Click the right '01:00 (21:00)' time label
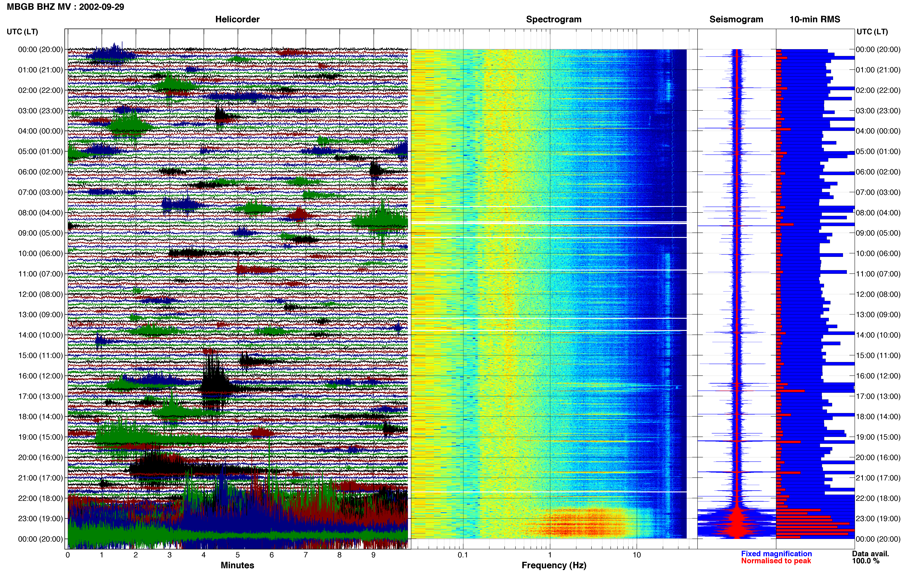Viewport: 924px width, 578px height. [x=878, y=70]
